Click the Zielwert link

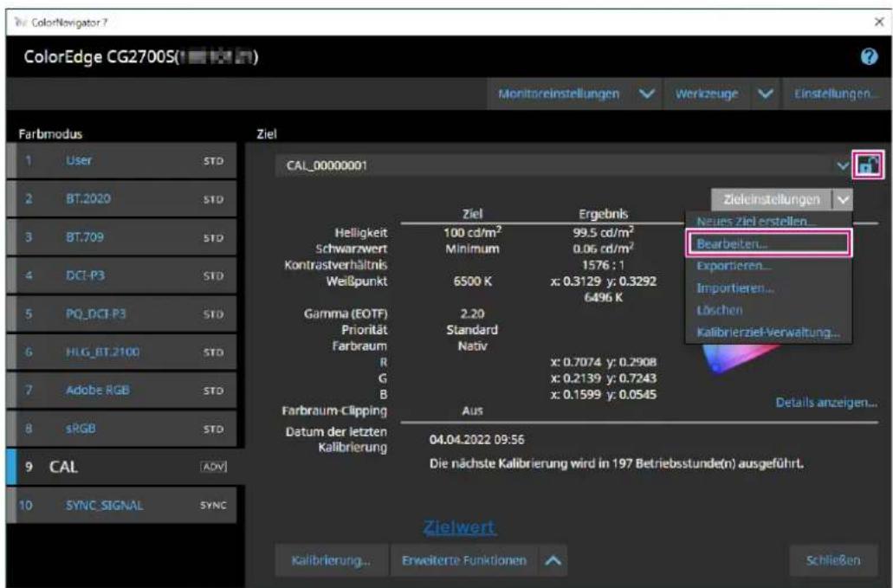(459, 527)
